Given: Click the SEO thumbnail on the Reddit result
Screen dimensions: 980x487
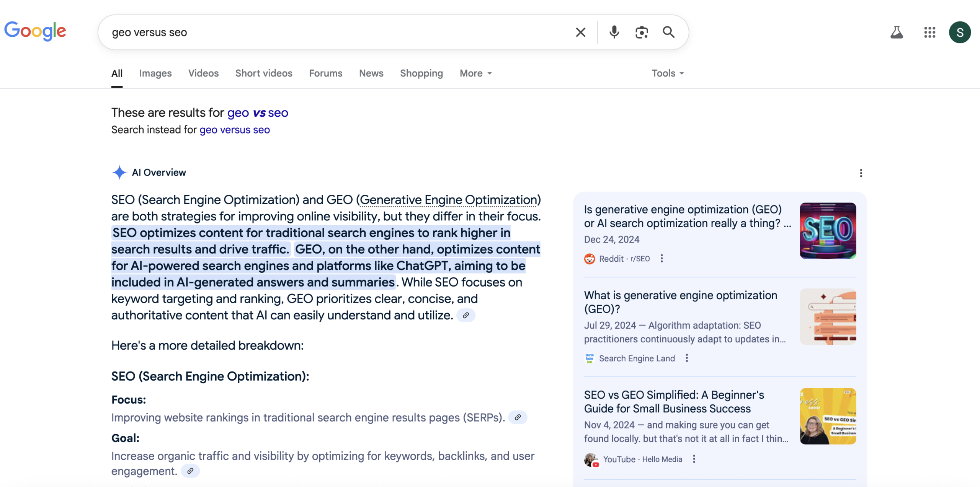Looking at the screenshot, I should pos(828,230).
